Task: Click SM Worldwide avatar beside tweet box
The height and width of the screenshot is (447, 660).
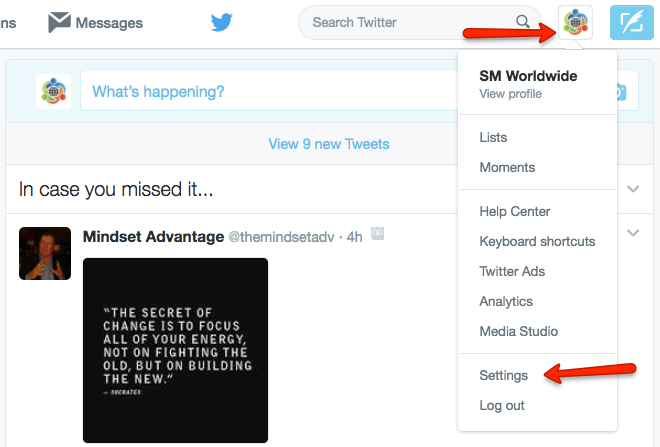Action: pos(53,91)
